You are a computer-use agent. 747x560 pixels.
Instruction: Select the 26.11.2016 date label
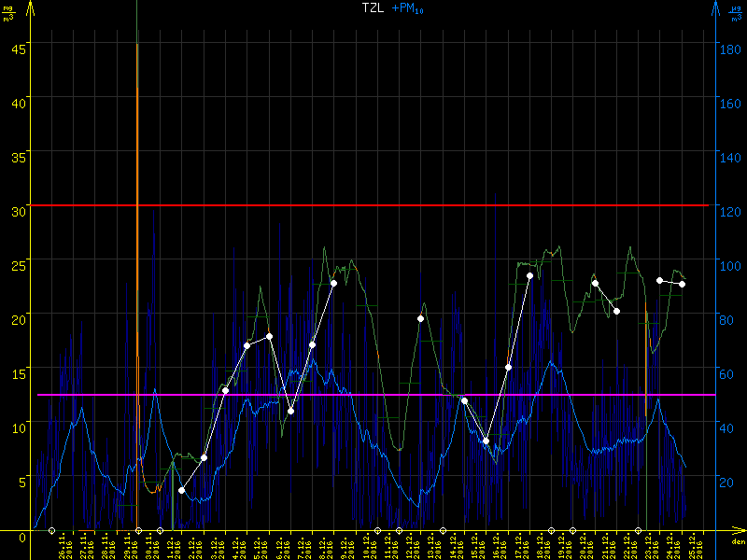(63, 546)
